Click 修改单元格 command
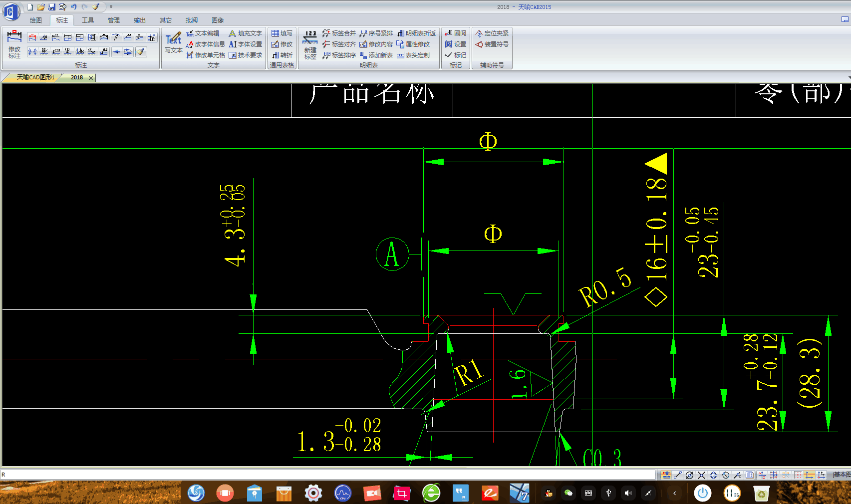851x504 pixels. pyautogui.click(x=205, y=55)
